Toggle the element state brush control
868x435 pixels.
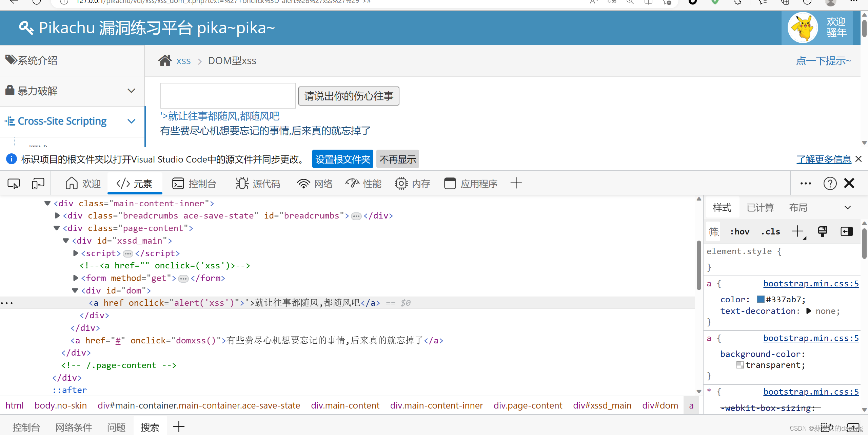coord(822,231)
